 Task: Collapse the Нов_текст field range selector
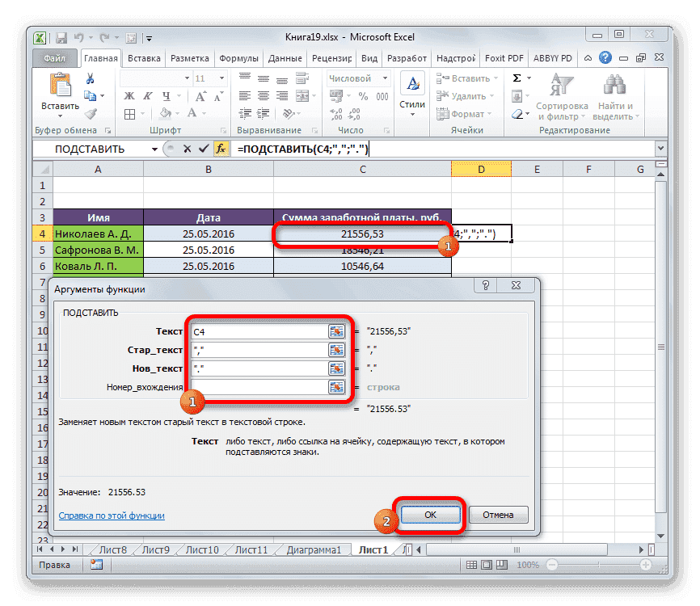tap(337, 368)
